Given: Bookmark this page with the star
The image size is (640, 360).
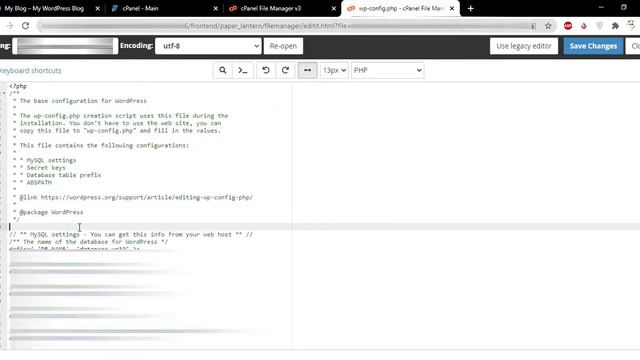Looking at the screenshot, I should [x=548, y=26].
